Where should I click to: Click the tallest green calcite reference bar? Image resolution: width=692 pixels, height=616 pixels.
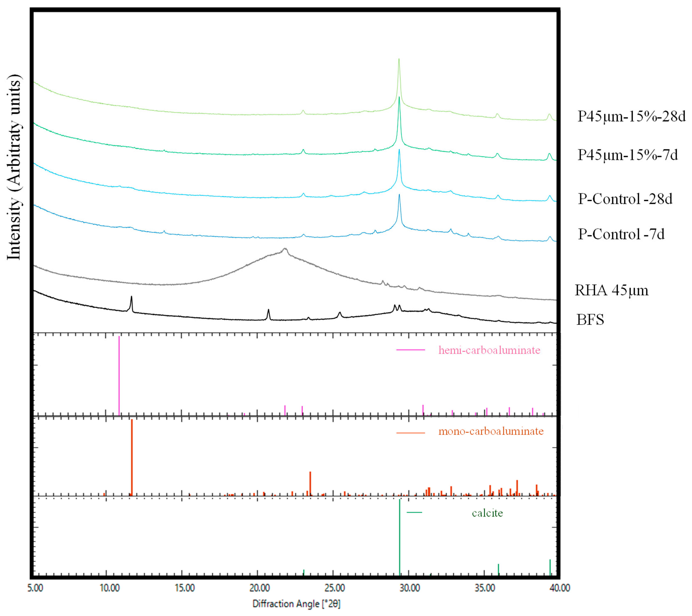tap(400, 538)
